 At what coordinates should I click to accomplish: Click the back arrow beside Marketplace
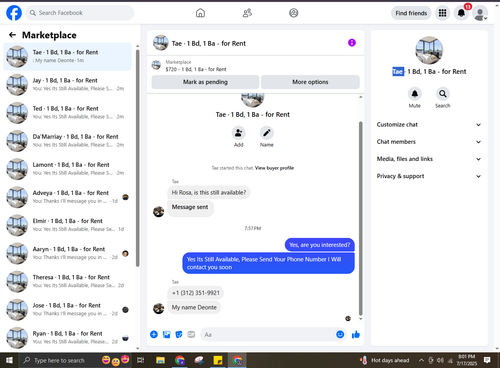12,35
